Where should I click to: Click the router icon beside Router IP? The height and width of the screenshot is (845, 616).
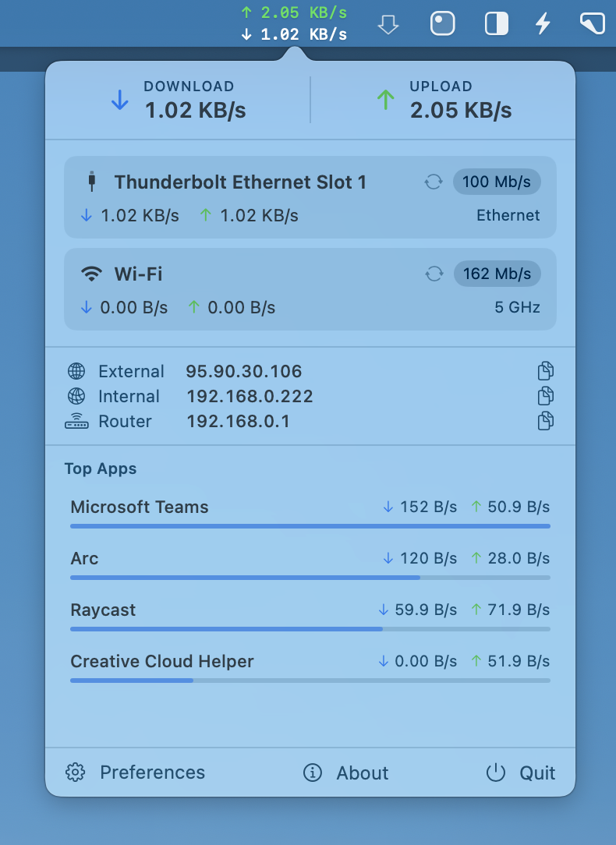pos(77,421)
